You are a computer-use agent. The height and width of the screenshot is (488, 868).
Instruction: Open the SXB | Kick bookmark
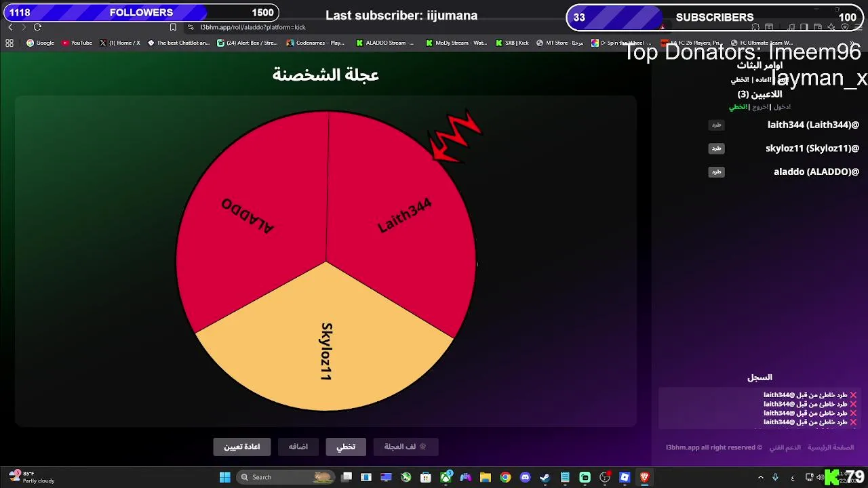(512, 43)
